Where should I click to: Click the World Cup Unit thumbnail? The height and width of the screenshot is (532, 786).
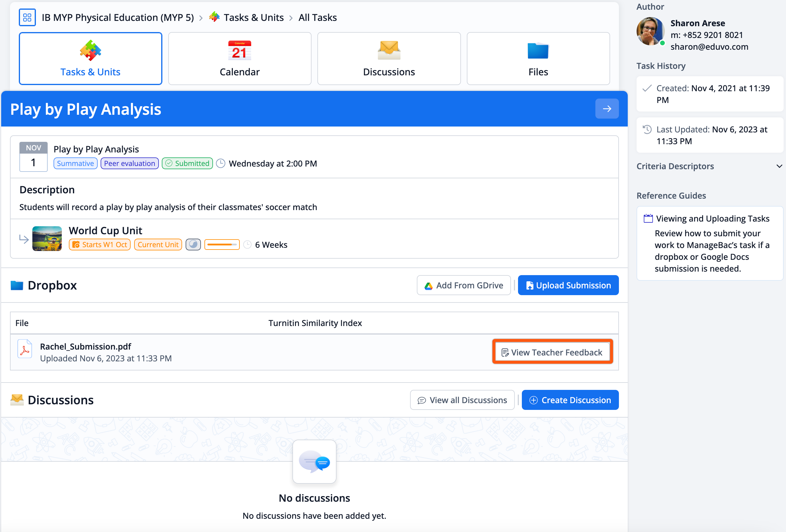(x=47, y=238)
